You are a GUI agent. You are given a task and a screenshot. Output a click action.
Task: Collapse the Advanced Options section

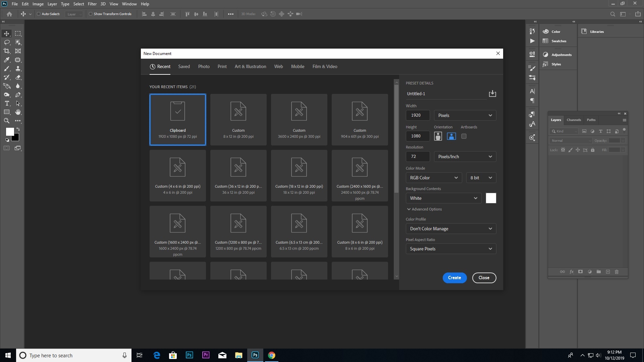424,209
